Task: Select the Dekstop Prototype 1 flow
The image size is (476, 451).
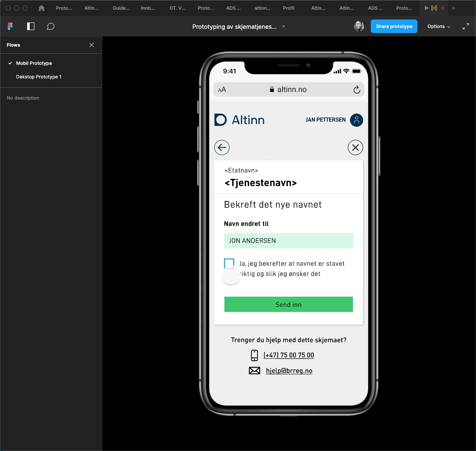Action: [39, 77]
